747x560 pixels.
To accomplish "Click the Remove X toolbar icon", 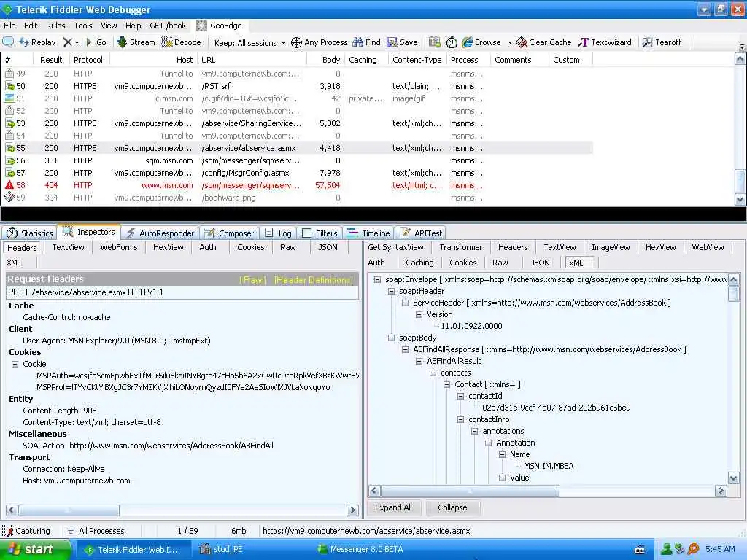I will point(68,42).
